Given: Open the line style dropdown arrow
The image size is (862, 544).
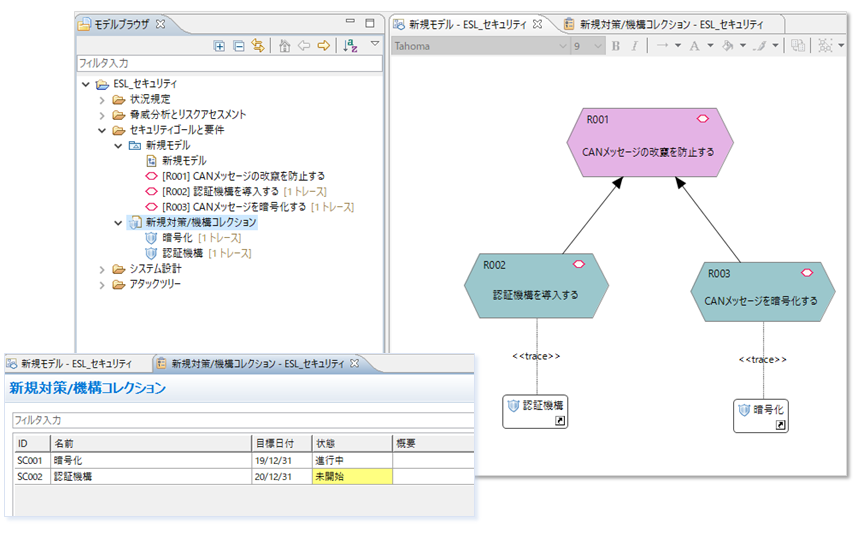Looking at the screenshot, I should (678, 46).
